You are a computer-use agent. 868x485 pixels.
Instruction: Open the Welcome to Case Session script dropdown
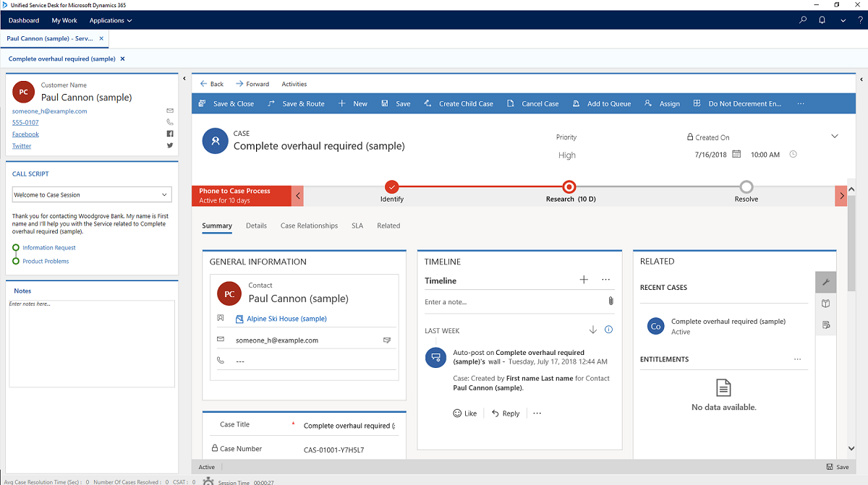pos(91,194)
